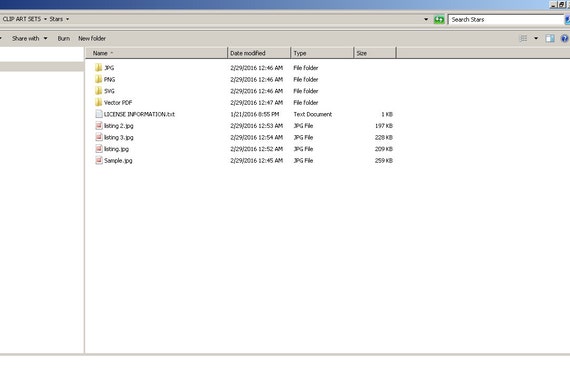Minimize the Explorer window

tap(554, 5)
